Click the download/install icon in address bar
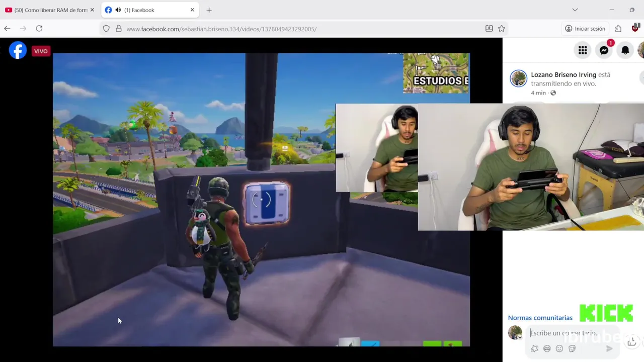 (x=489, y=29)
